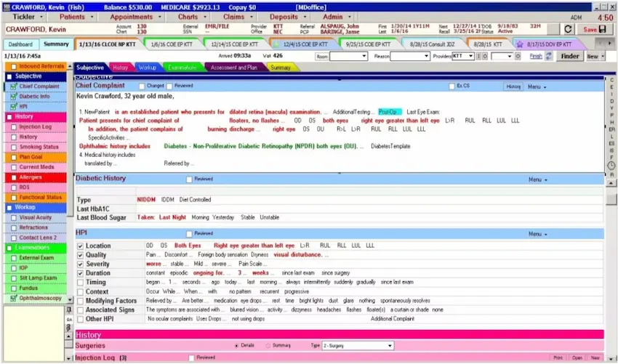
Task: Click the star icon on 8/17/15 visit tab
Action: [x=519, y=44]
